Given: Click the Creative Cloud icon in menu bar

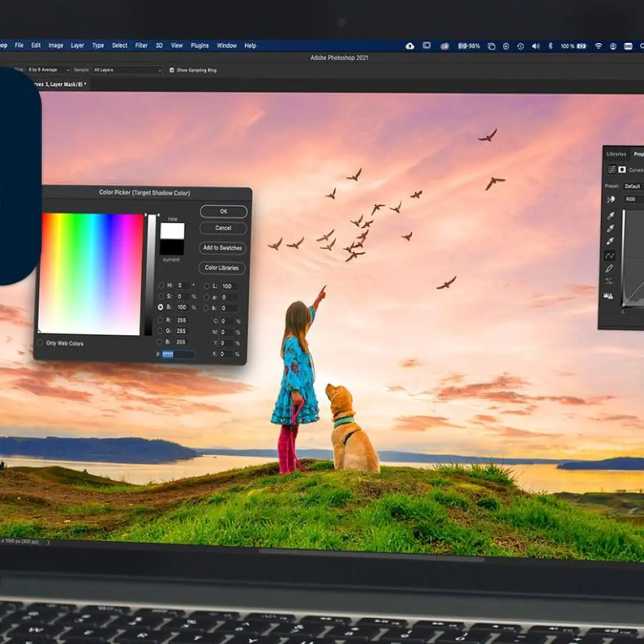Looking at the screenshot, I should coord(410,46).
